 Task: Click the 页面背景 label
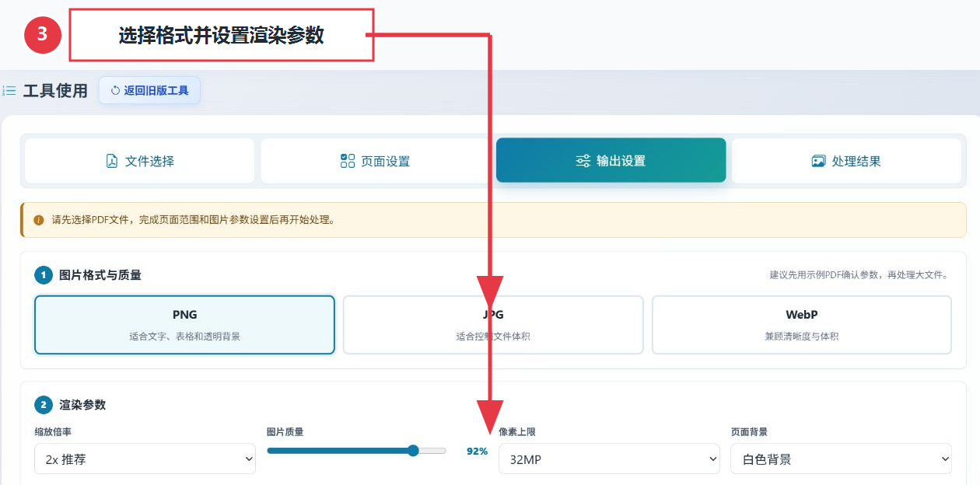(x=749, y=431)
